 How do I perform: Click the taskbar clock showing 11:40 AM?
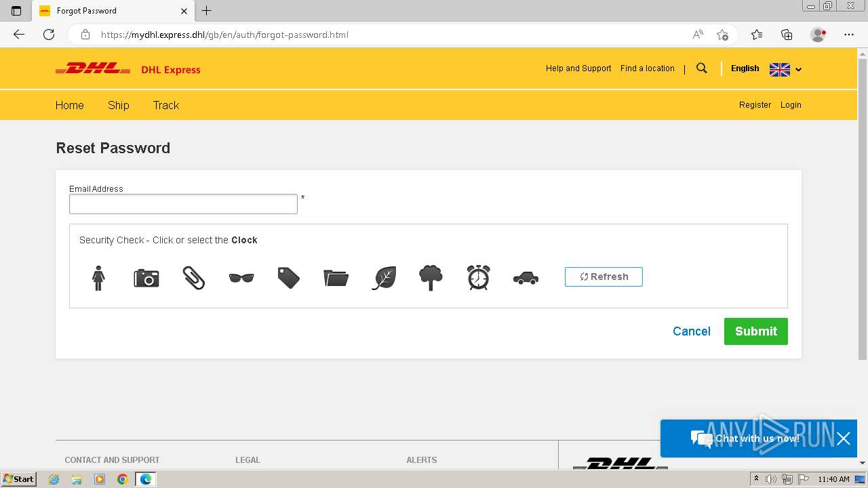point(833,479)
